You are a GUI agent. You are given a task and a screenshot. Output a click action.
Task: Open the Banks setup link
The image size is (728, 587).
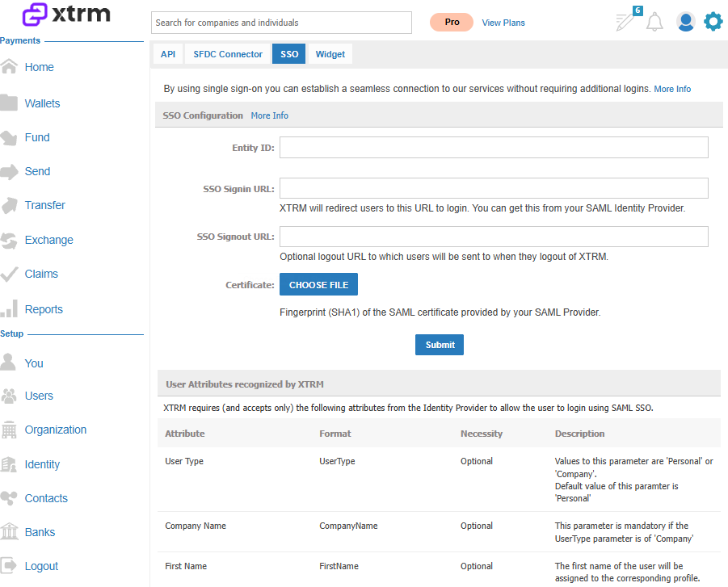pyautogui.click(x=40, y=532)
